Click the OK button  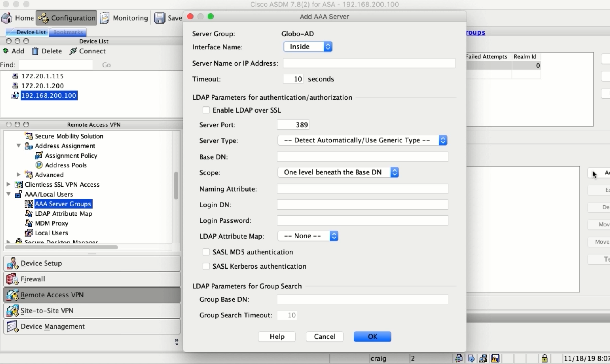coord(373,337)
